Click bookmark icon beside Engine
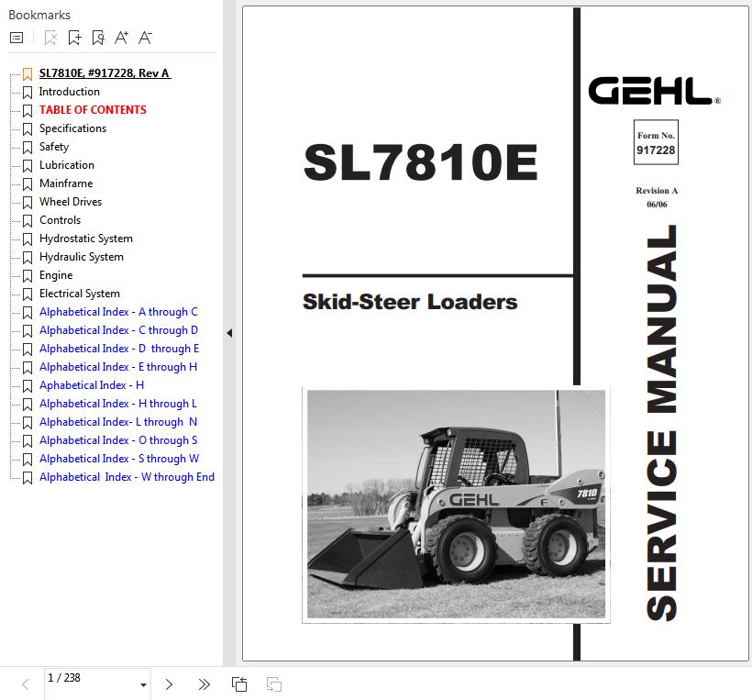 click(x=28, y=276)
